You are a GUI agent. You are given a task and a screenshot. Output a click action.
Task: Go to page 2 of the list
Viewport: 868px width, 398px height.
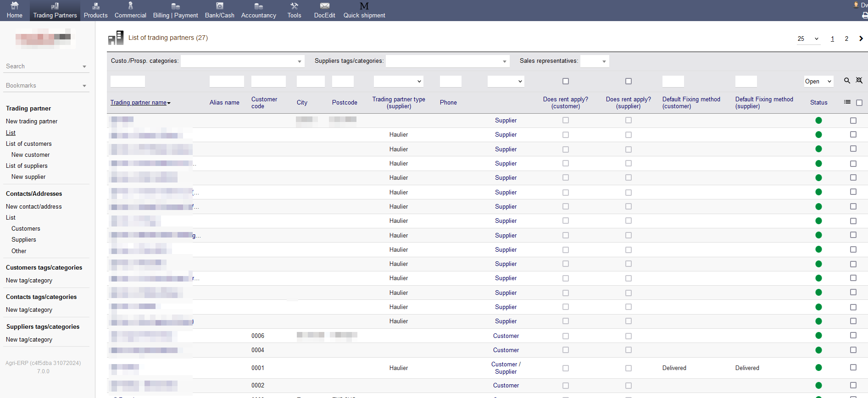click(x=846, y=39)
